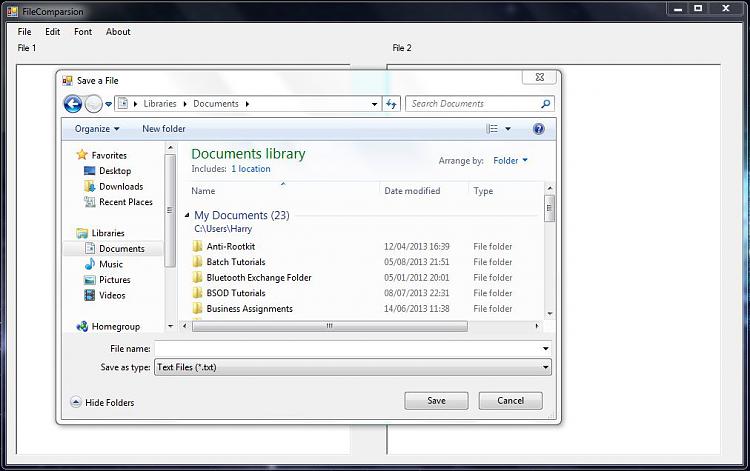Open the Font menu in FileComparsion
750x471 pixels.
pyautogui.click(x=83, y=32)
